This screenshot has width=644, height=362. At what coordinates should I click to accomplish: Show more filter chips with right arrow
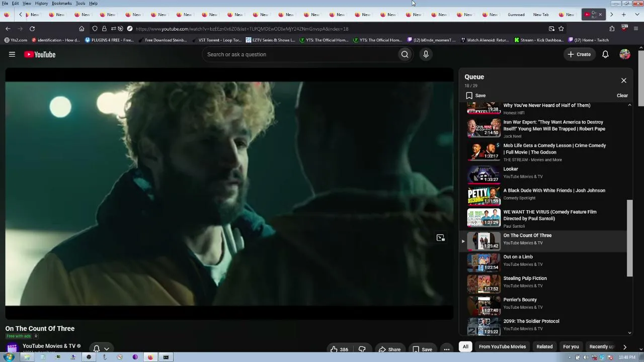625,346
